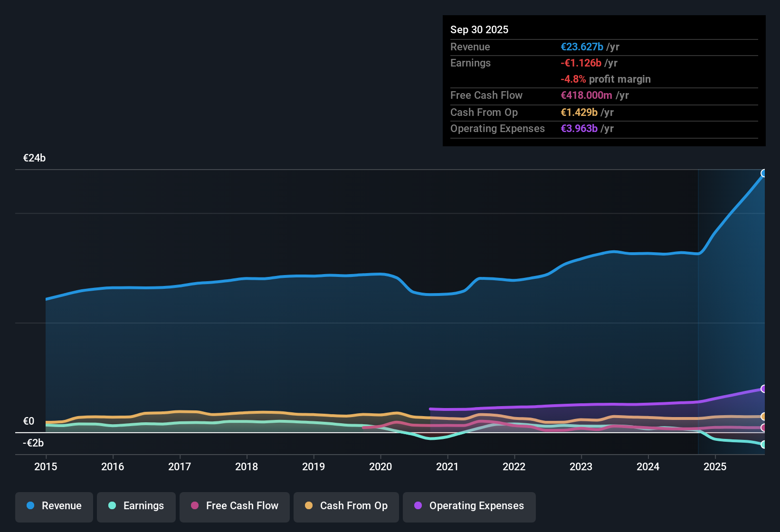
Task: Select the 2020 year label on the axis
Action: click(x=380, y=467)
